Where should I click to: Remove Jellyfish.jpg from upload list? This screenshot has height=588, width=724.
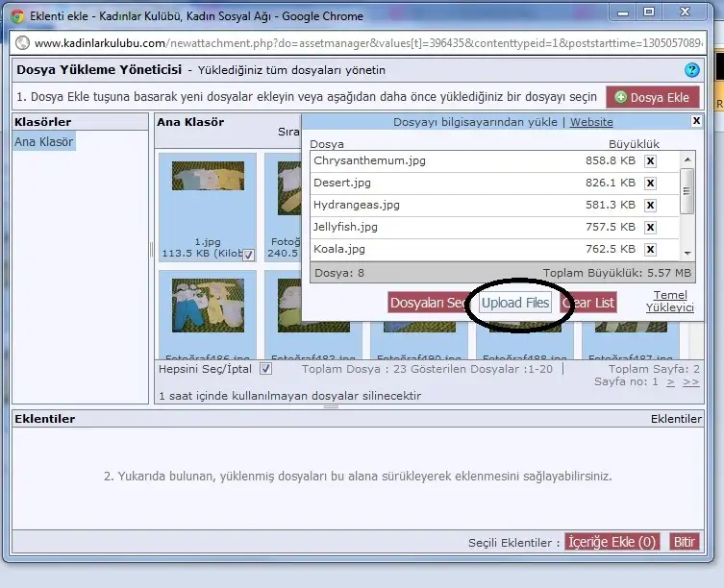point(650,227)
